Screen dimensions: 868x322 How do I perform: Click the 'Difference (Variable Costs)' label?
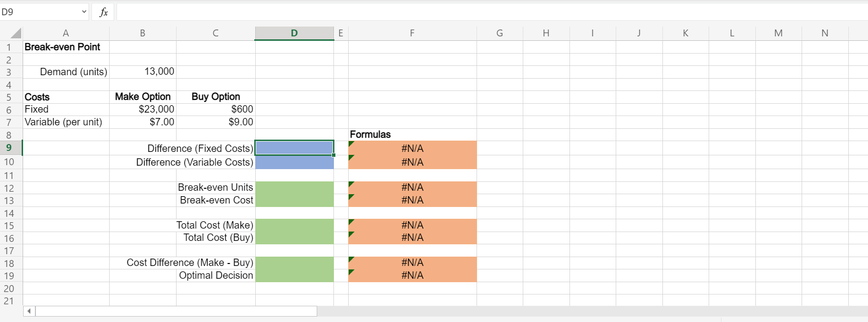coord(195,162)
